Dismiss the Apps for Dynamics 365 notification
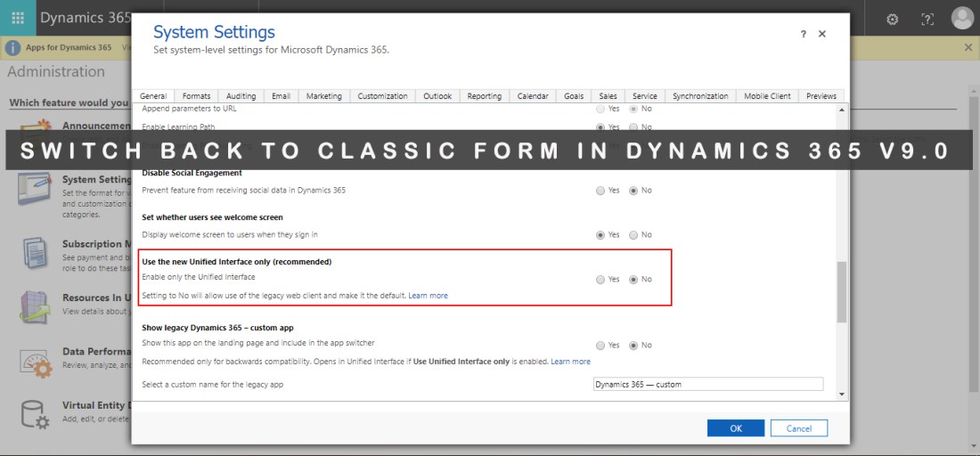980x456 pixels. pos(968,47)
